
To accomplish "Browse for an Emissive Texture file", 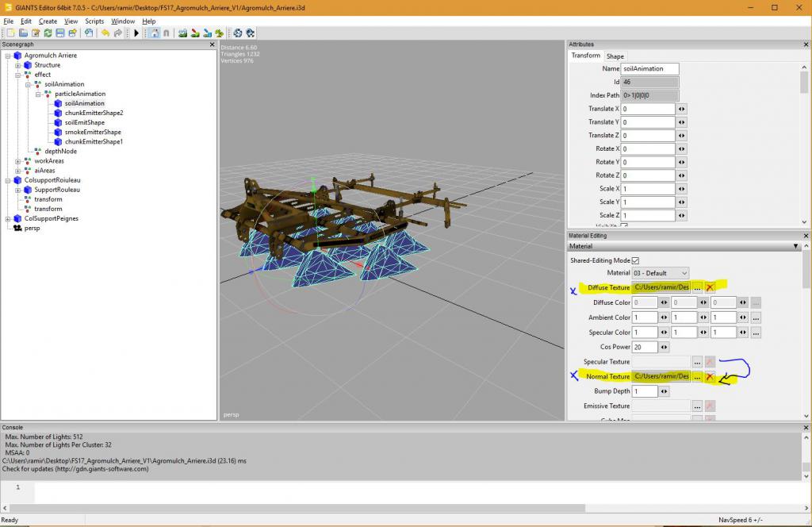I will coord(697,406).
